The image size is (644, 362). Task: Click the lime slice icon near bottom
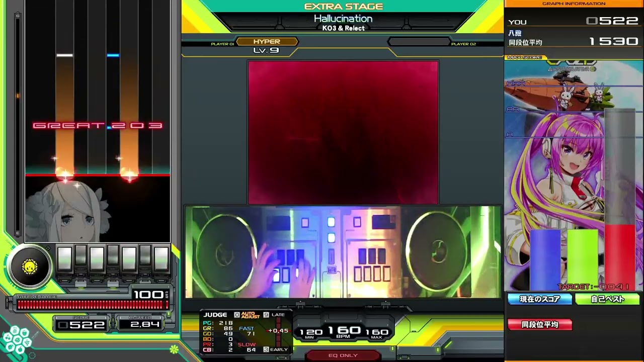click(x=174, y=348)
